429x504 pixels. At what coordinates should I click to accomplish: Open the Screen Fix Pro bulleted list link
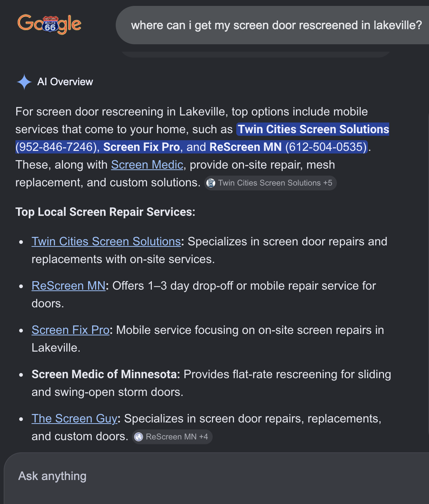pos(70,330)
